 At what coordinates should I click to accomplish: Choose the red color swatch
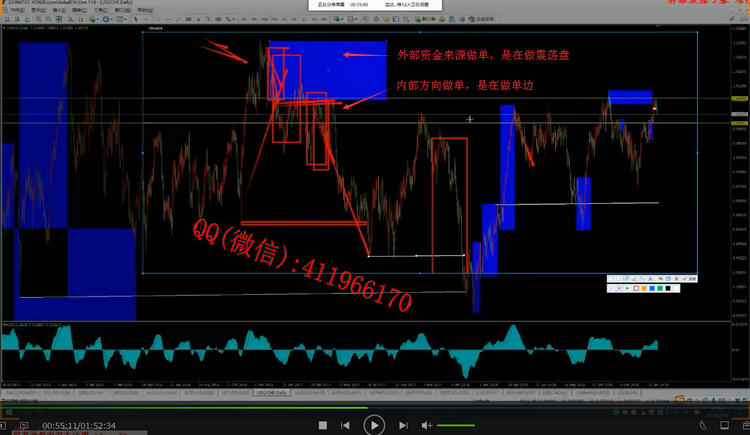[636, 289]
